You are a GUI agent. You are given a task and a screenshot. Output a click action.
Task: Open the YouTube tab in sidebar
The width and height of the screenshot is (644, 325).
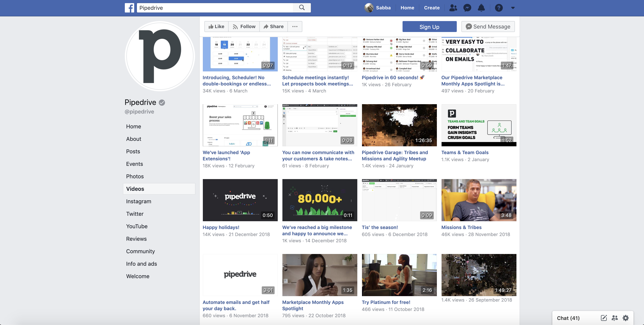click(x=137, y=226)
